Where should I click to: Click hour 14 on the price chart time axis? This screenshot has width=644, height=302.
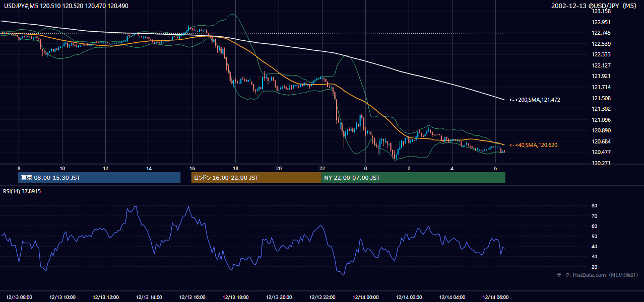[x=149, y=168]
